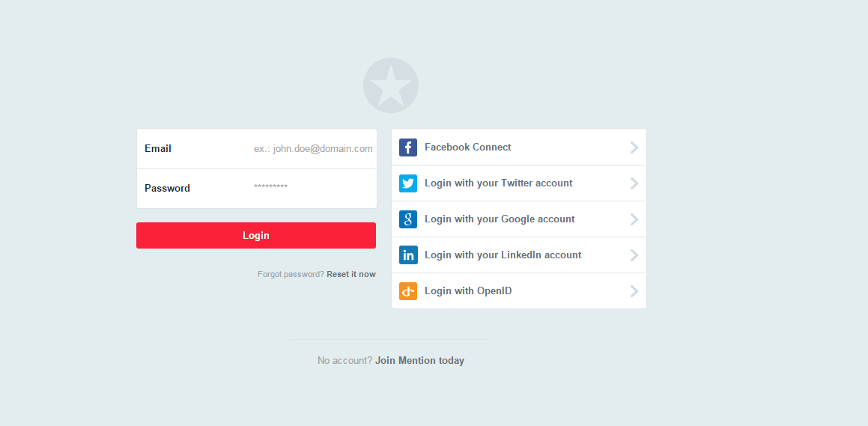Click the Email label

(x=158, y=149)
